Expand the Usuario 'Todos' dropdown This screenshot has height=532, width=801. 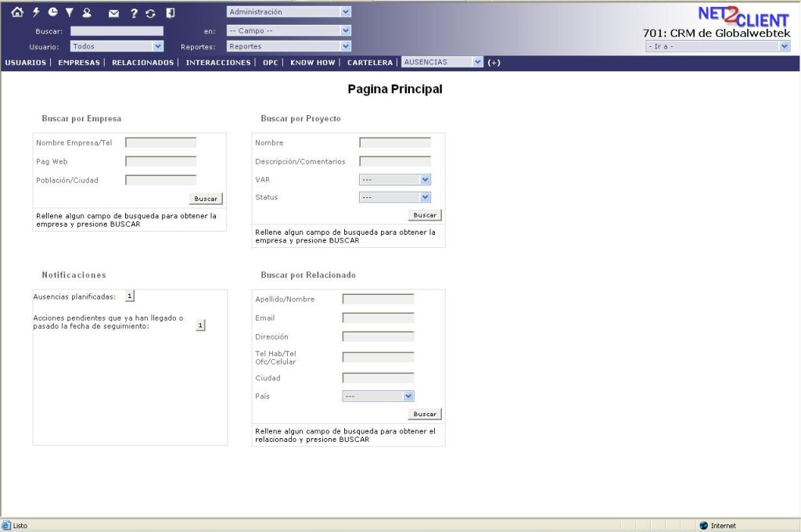117,46
